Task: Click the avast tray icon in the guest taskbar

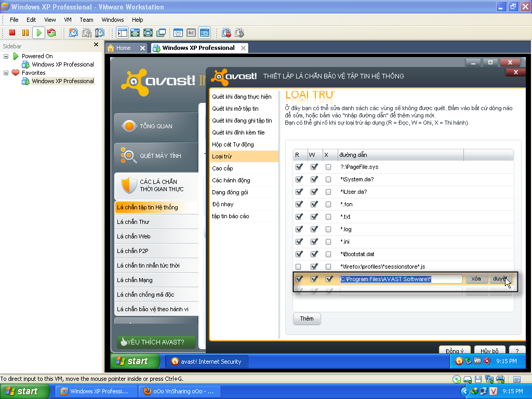Action: [x=459, y=362]
